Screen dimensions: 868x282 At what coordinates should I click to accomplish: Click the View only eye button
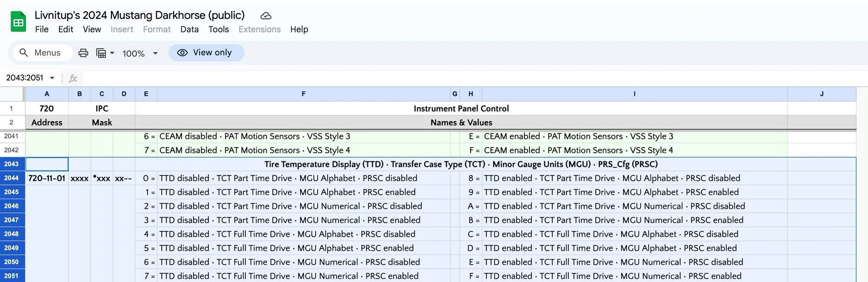click(206, 53)
